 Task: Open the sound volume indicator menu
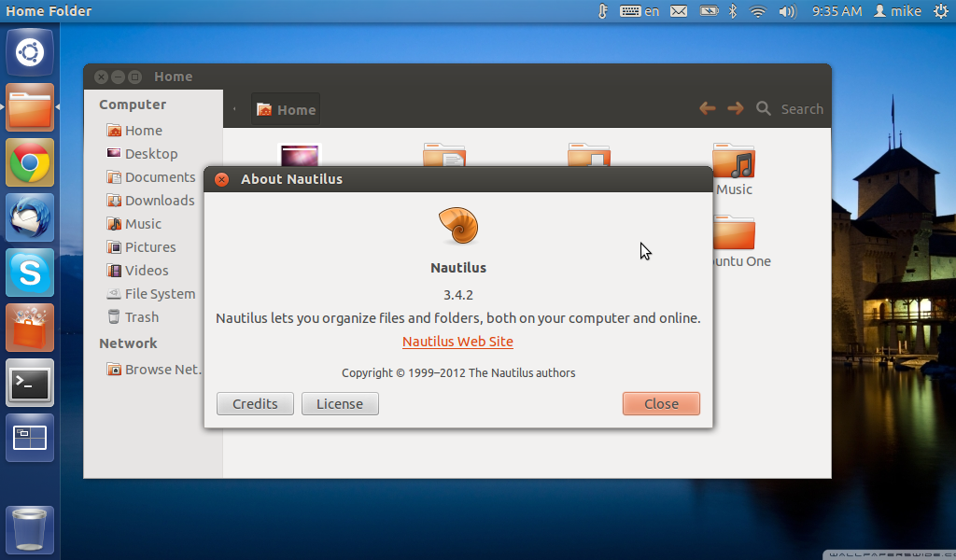[x=786, y=11]
